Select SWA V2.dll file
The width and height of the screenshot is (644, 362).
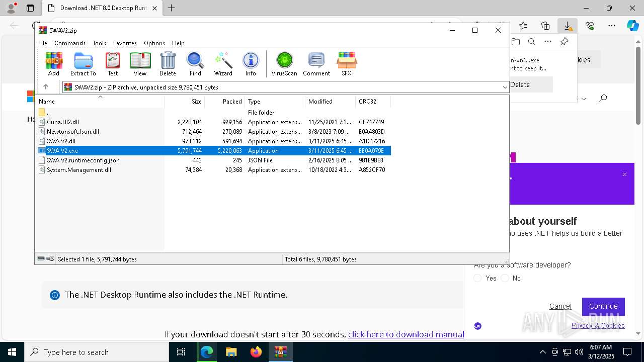click(61, 141)
